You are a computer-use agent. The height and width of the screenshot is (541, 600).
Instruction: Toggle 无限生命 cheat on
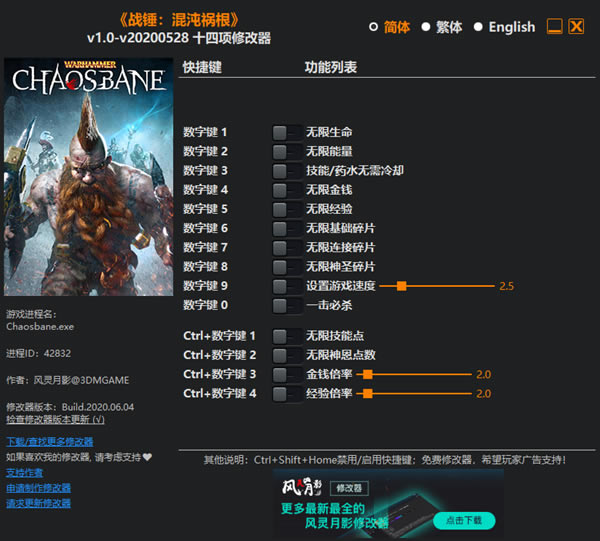point(286,132)
